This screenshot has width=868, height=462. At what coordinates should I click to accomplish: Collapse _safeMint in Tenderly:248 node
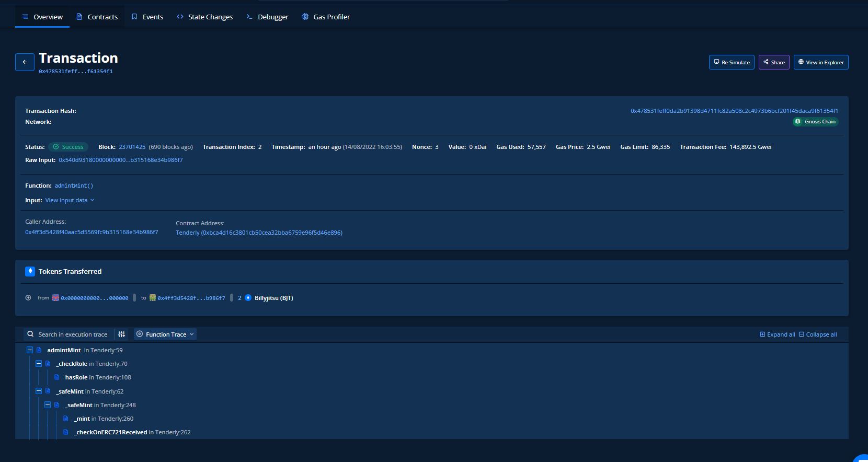coord(48,405)
